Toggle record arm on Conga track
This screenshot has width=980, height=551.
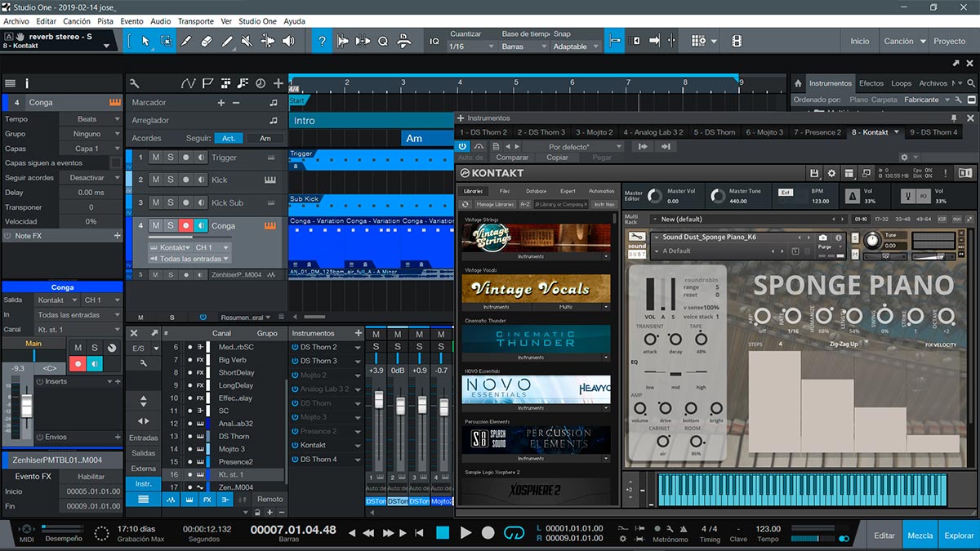[x=186, y=226]
